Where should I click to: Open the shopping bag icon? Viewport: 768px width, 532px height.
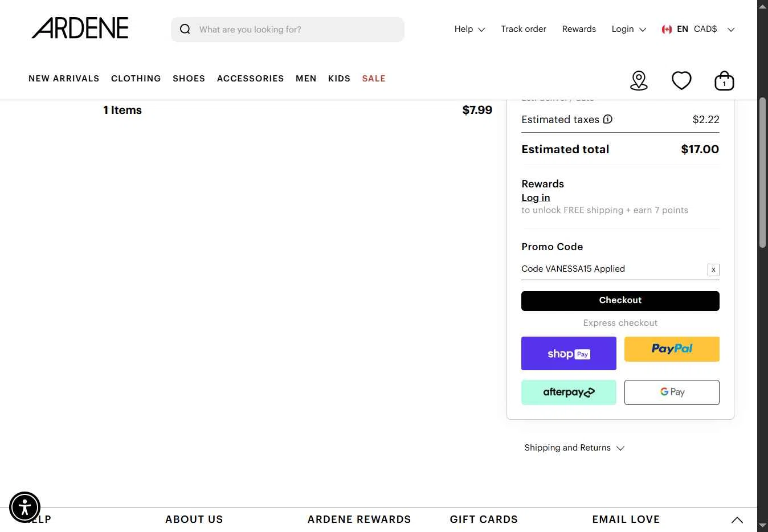[x=724, y=81]
